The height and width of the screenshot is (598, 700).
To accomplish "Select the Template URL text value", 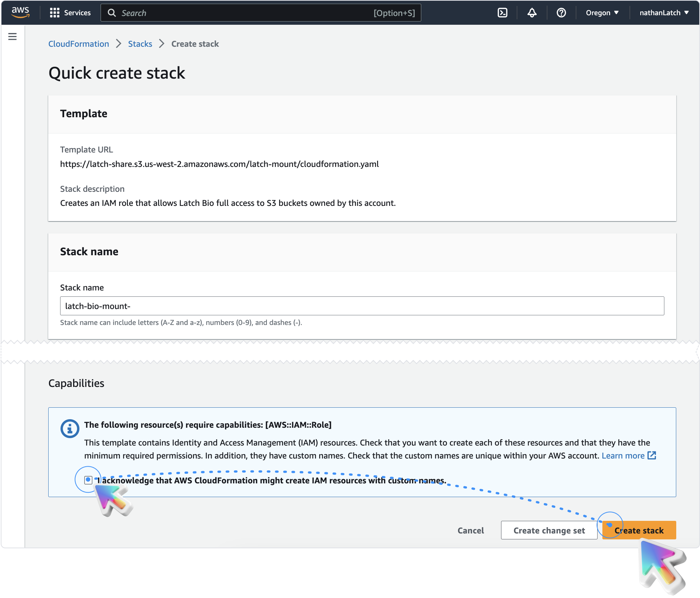I will click(x=219, y=164).
